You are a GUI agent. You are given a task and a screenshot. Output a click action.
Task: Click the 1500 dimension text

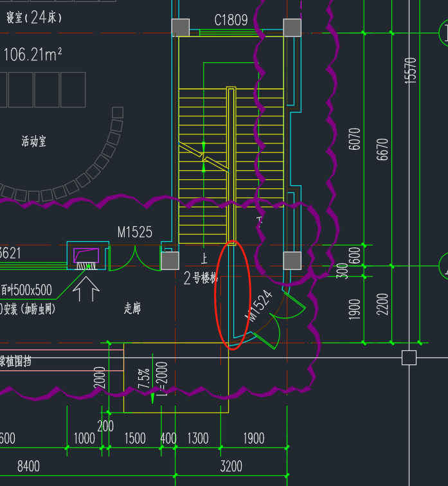tap(135, 438)
